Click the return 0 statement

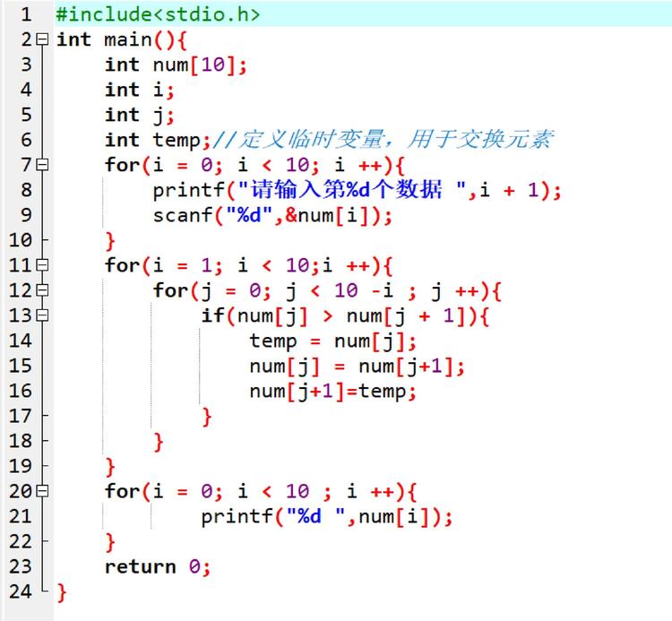pos(158,567)
